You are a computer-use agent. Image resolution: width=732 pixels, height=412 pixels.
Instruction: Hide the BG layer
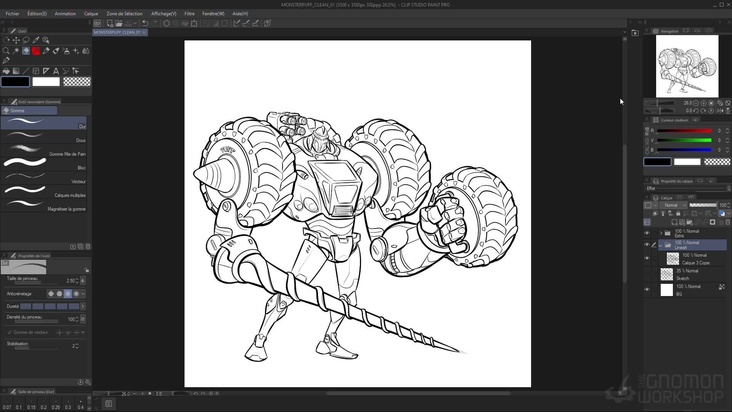pyautogui.click(x=647, y=289)
